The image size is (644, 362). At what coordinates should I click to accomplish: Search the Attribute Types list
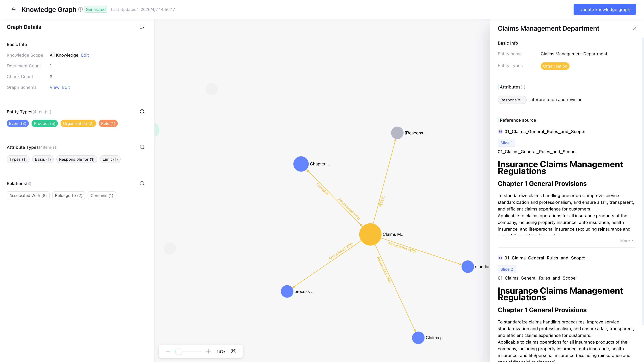pyautogui.click(x=142, y=147)
